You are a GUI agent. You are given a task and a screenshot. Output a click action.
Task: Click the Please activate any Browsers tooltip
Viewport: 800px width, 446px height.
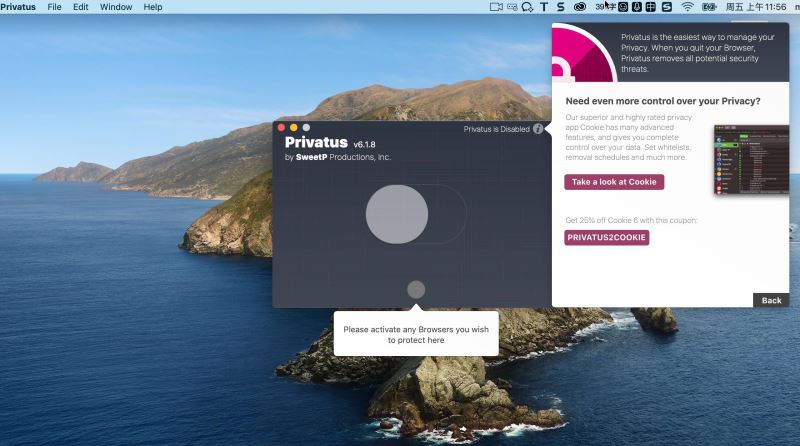pyautogui.click(x=416, y=334)
